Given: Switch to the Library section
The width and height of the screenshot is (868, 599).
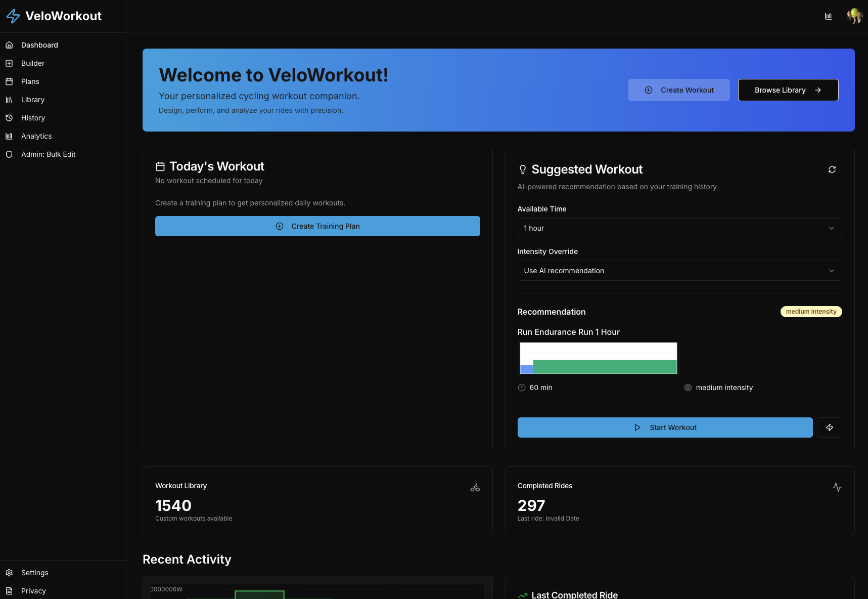Looking at the screenshot, I should pyautogui.click(x=32, y=99).
